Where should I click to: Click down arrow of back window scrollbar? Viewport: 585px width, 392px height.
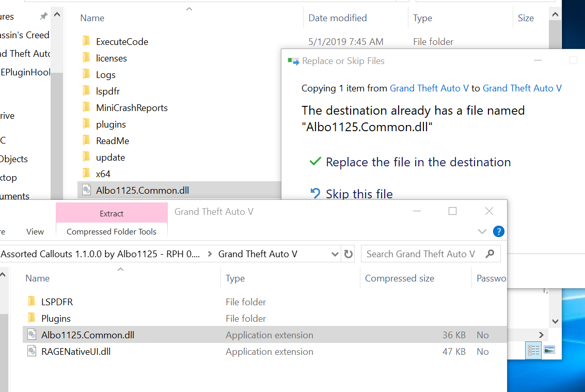click(x=555, y=321)
